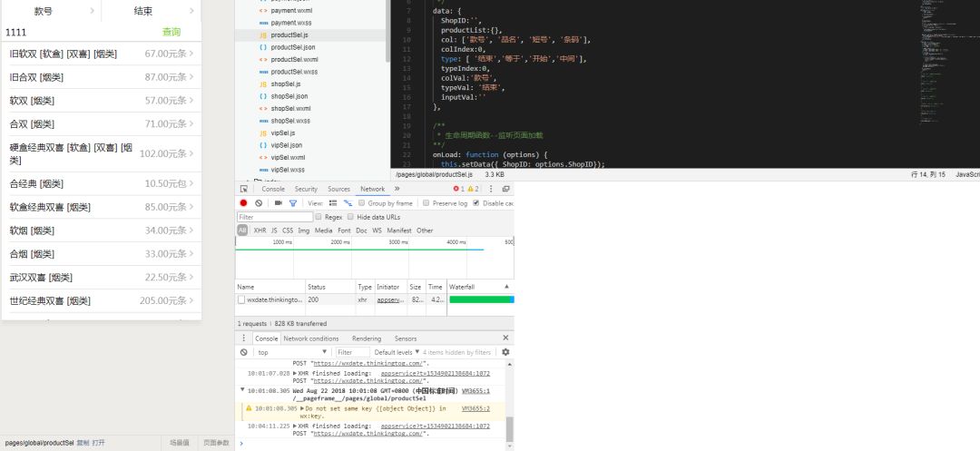This screenshot has width=980, height=451.
Task: Open the VM3655:2 source link
Action: [x=475, y=408]
